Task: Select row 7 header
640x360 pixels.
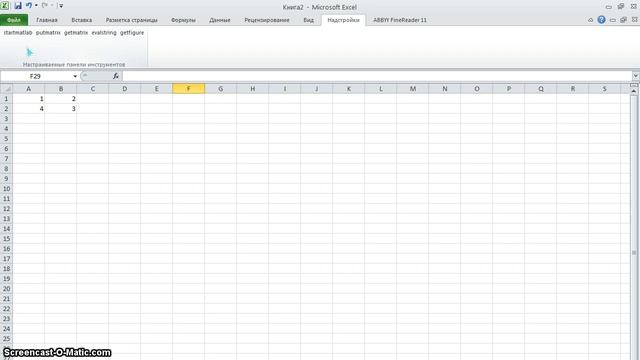Action: click(6, 159)
